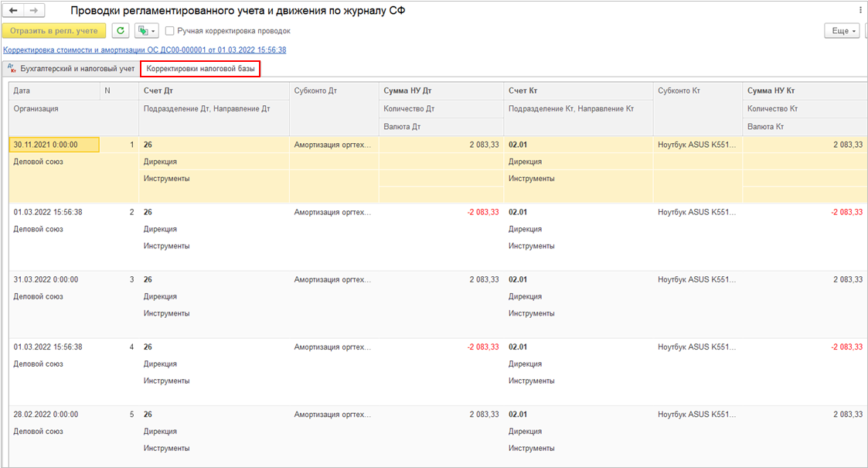Click the Счет Дт column header
The width and height of the screenshot is (868, 468).
(158, 91)
